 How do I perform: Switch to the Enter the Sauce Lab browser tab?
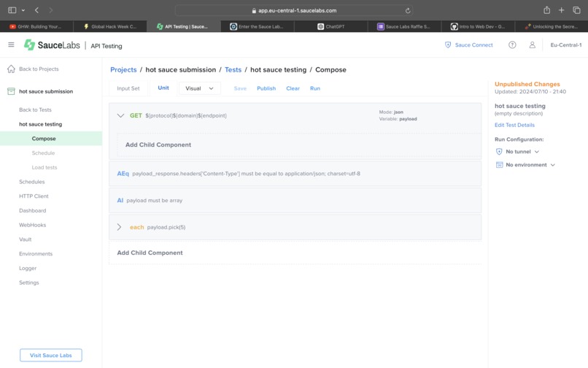[x=258, y=26]
